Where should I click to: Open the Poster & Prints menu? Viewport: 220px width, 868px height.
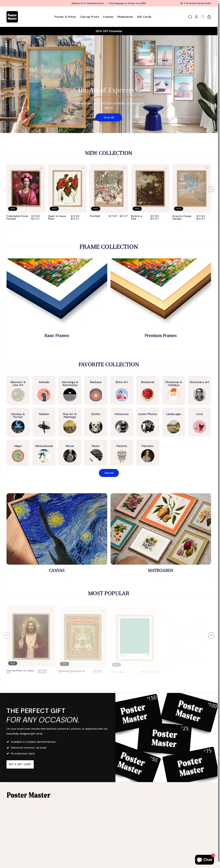pyautogui.click(x=65, y=17)
